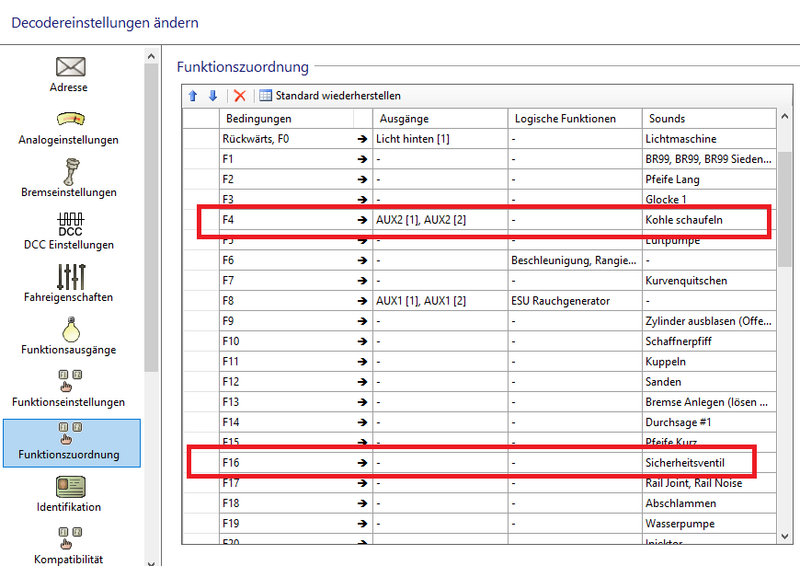
Task: Select the Sicherheitsventil sound cell
Action: point(709,463)
